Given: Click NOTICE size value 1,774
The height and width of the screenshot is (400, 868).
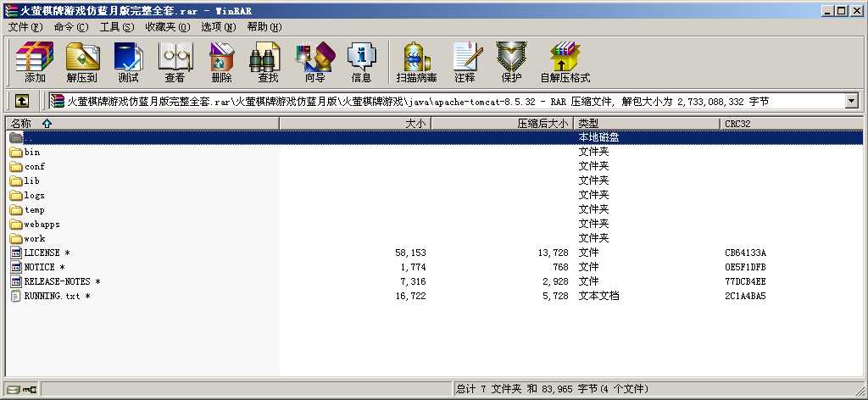Looking at the screenshot, I should (413, 267).
